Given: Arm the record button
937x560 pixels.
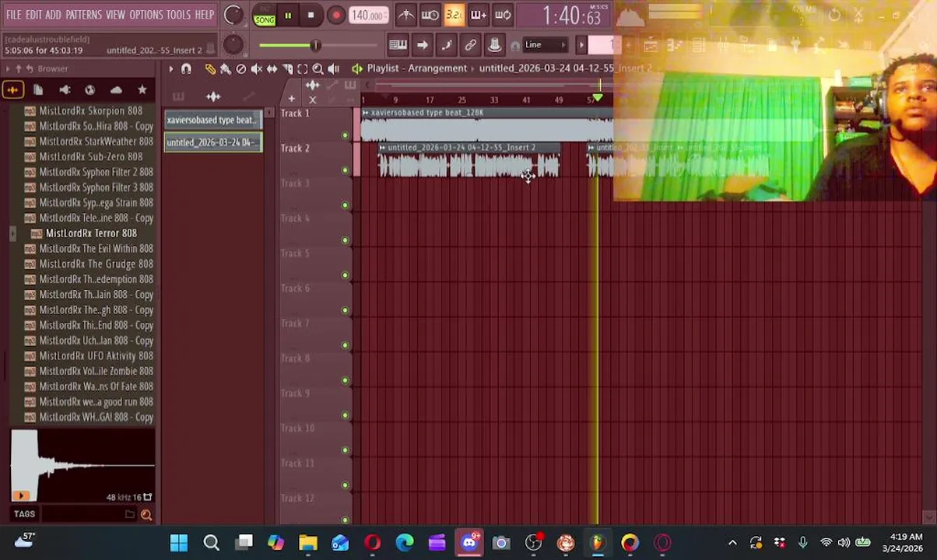Looking at the screenshot, I should tap(335, 15).
